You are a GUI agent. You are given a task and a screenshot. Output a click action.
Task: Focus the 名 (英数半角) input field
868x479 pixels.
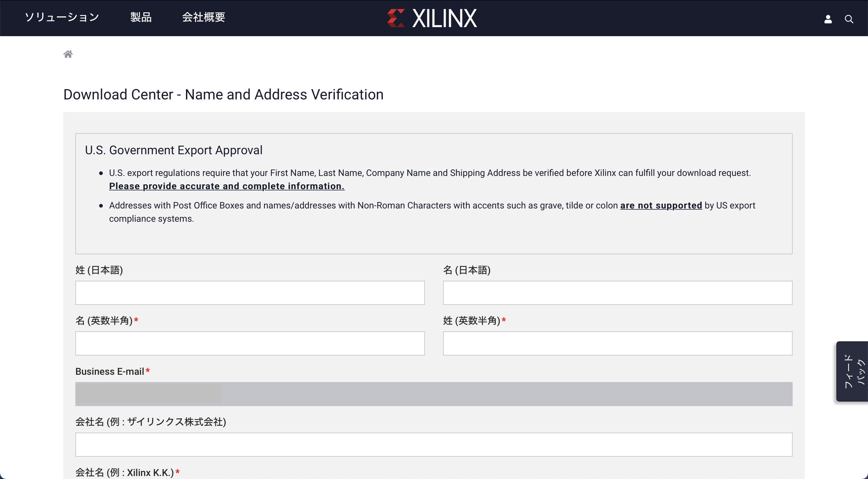click(x=250, y=343)
